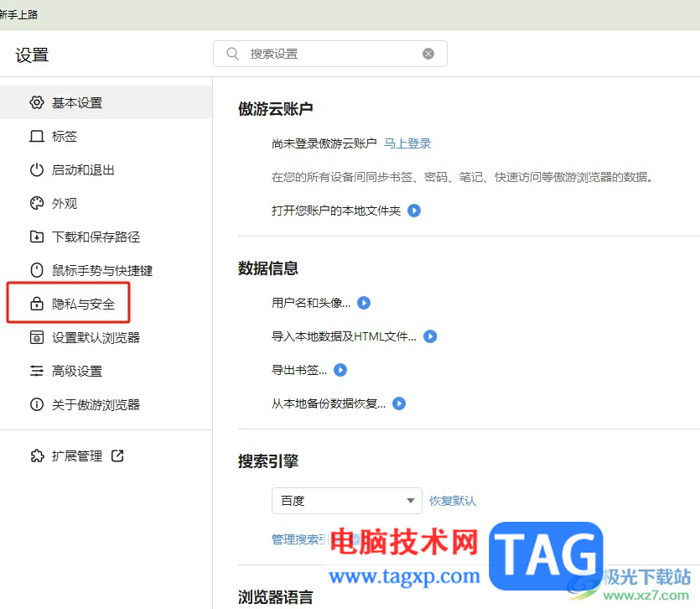This screenshot has height=609, width=700.
Task: Select 设置默认浏览器 in sidebar
Action: tap(106, 337)
